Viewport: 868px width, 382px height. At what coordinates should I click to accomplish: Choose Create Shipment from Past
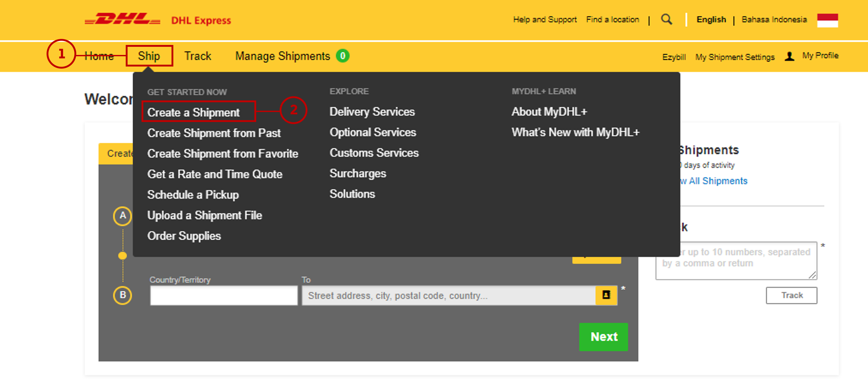[x=214, y=133]
